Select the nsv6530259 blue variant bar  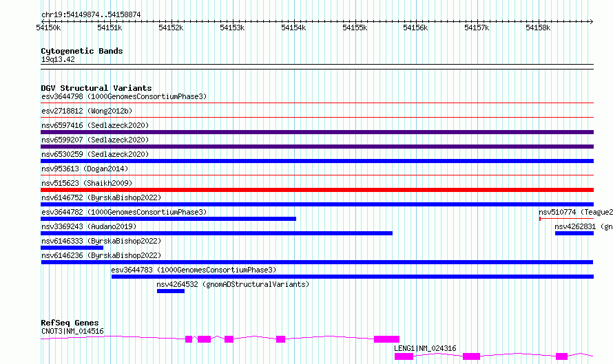pos(317,161)
